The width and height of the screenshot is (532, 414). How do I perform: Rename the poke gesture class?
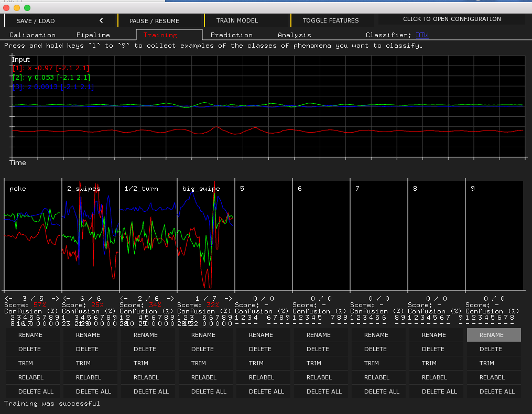tap(33, 335)
